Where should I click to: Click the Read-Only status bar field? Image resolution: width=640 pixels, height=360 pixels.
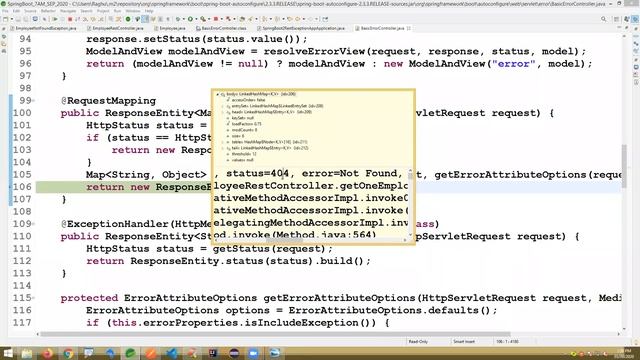coord(418,342)
